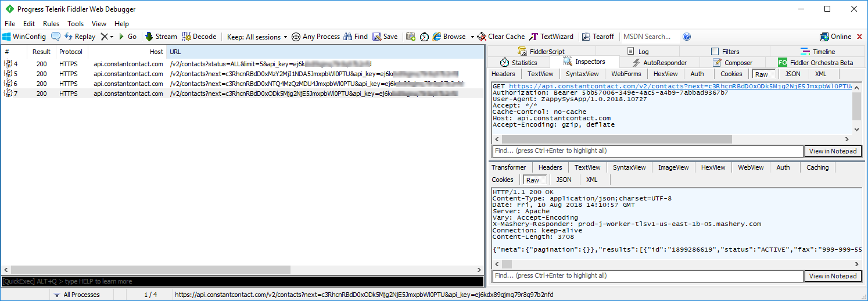Select response Caching tab
Image resolution: width=868 pixels, height=301 pixels.
pyautogui.click(x=817, y=167)
